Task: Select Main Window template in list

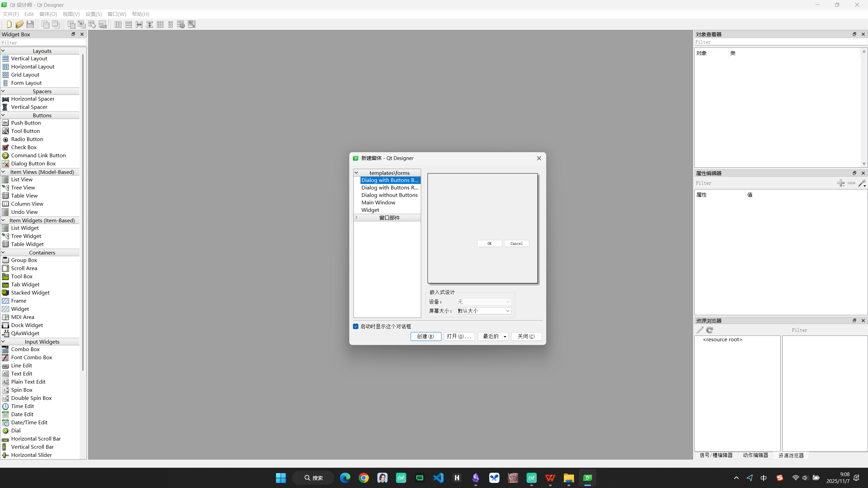Action: 378,203
